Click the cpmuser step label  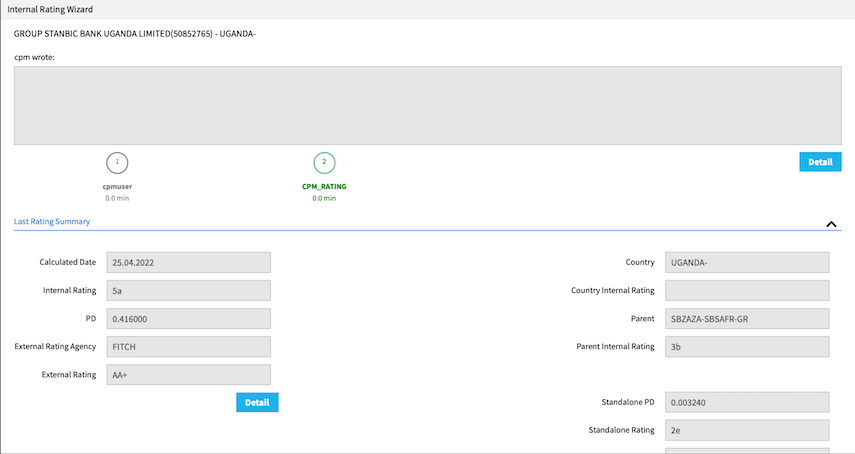pyautogui.click(x=117, y=186)
